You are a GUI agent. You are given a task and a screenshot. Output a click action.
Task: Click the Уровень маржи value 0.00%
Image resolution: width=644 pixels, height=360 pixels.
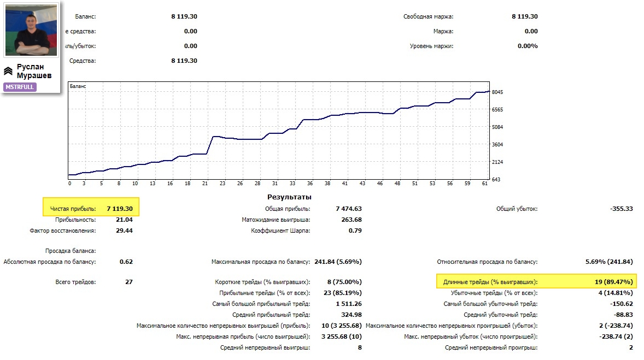click(x=528, y=46)
